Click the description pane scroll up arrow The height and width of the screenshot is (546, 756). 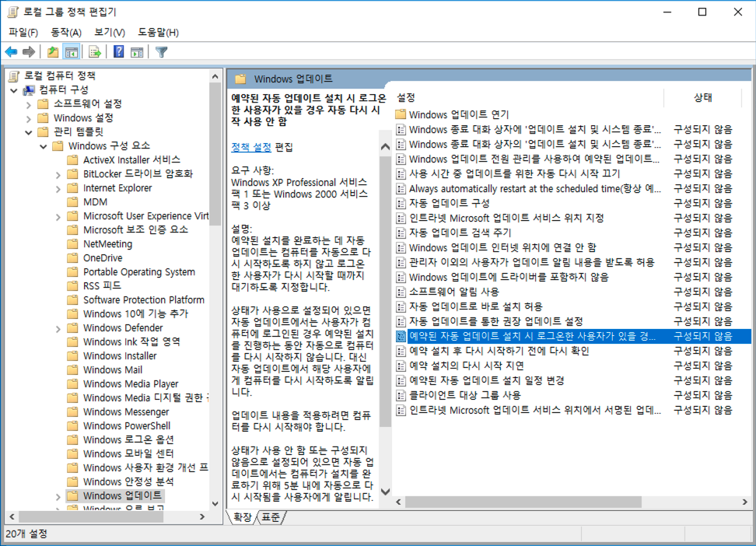[x=385, y=147]
